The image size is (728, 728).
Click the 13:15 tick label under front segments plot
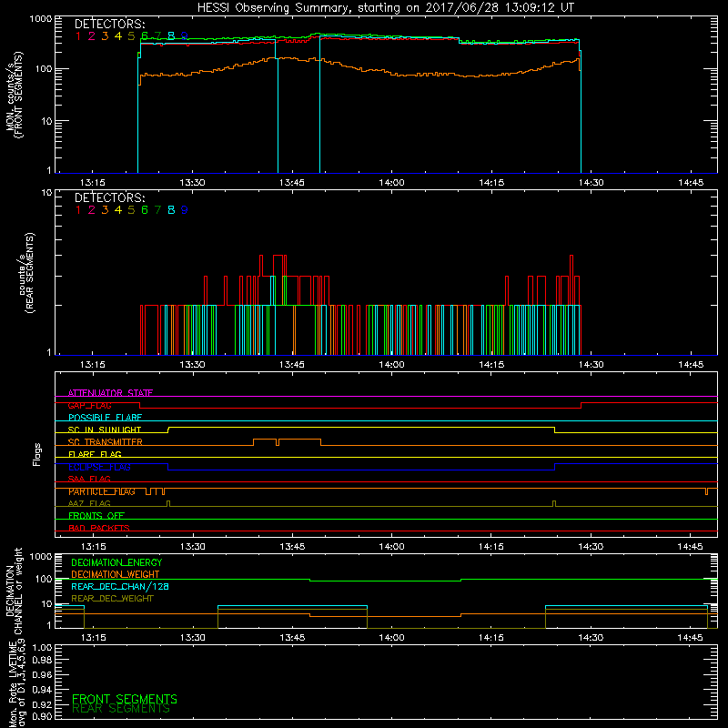(x=93, y=183)
